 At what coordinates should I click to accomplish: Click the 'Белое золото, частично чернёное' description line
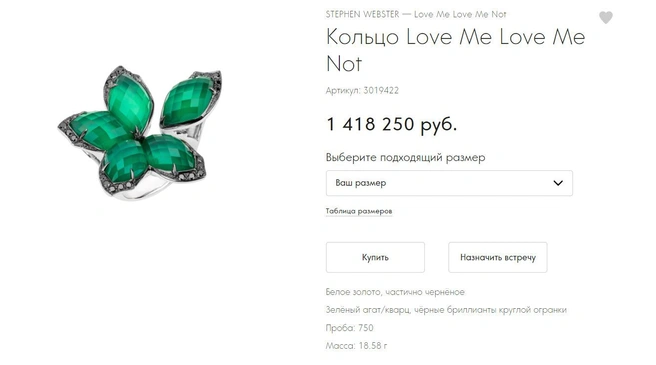tap(395, 292)
